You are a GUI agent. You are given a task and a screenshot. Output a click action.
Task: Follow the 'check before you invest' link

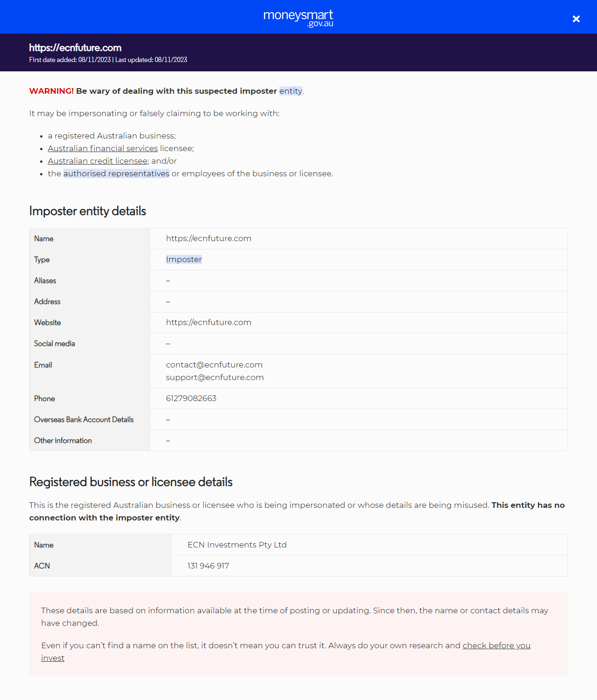[496, 645]
